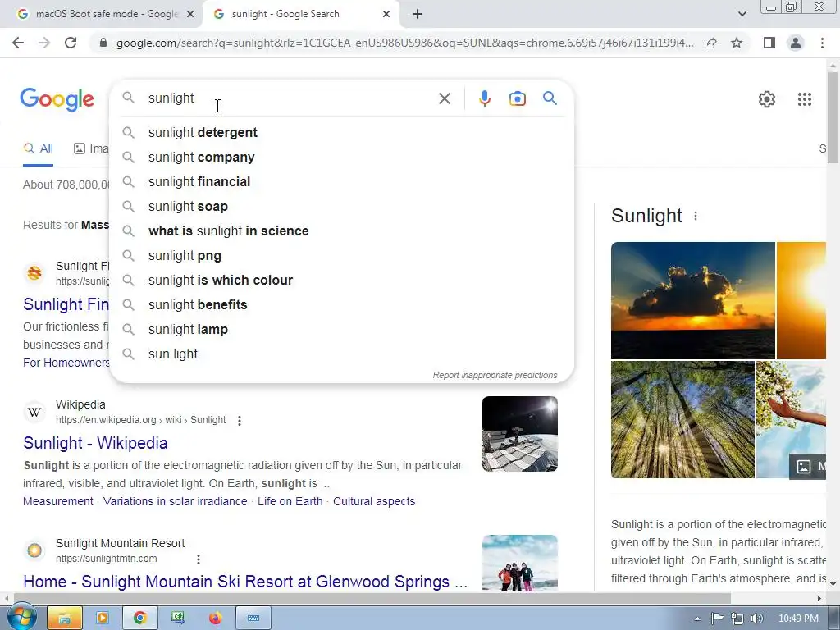Click the horizontal page scrollbar
The image size is (840, 630).
[x=372, y=598]
